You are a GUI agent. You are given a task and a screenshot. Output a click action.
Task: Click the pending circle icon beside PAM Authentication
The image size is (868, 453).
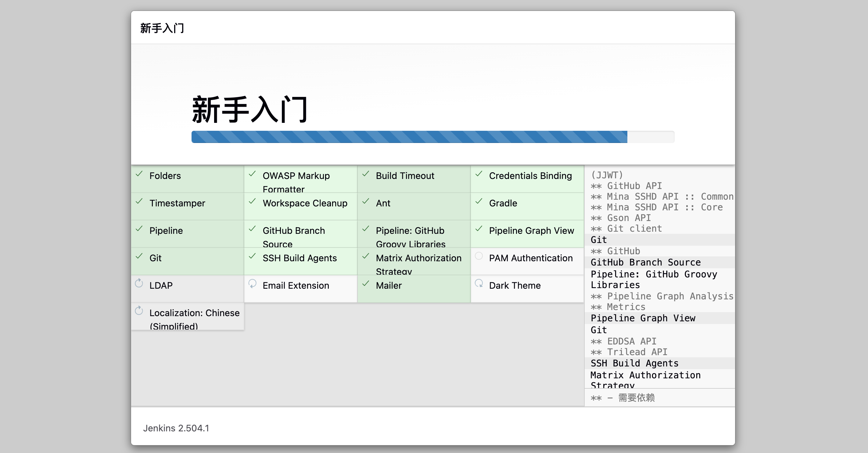coord(479,256)
